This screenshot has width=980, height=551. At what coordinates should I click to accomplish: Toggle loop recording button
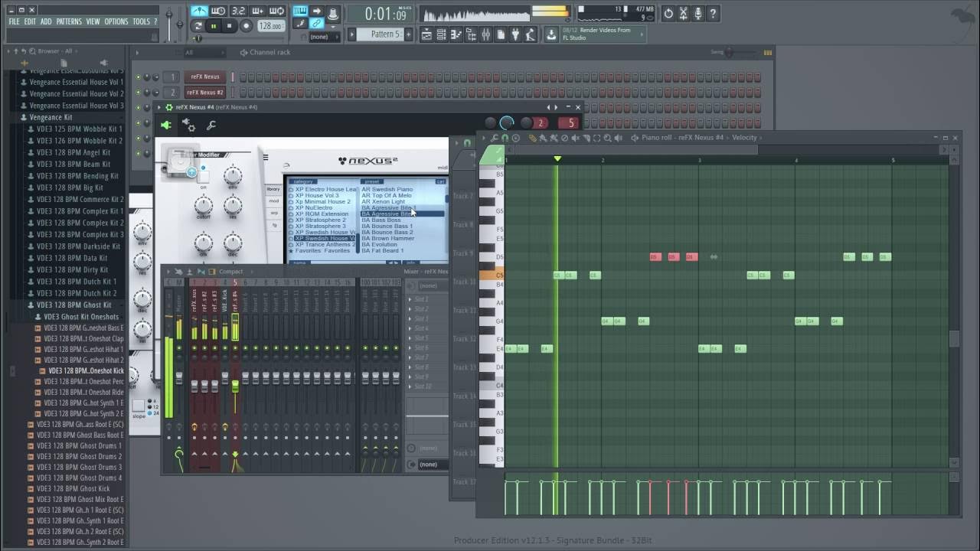276,11
